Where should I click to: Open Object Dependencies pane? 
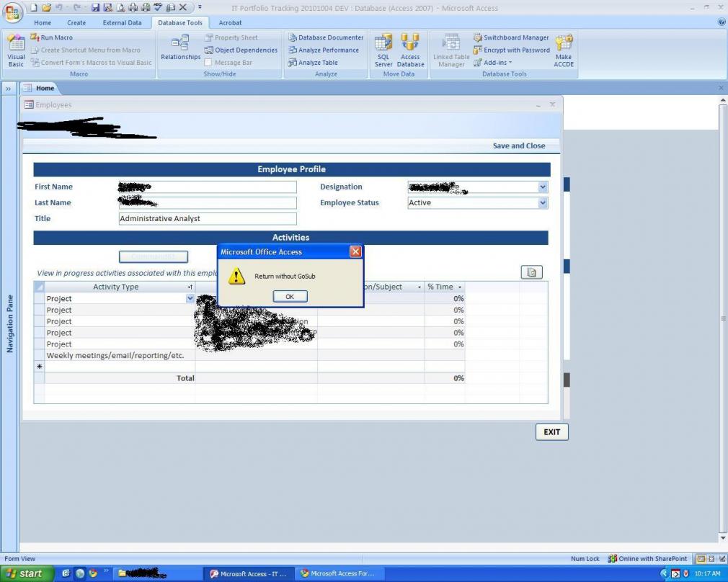click(x=241, y=50)
